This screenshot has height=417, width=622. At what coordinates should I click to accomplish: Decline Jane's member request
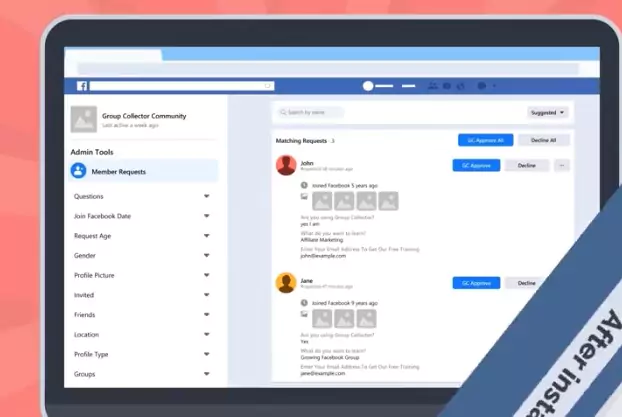pos(527,283)
